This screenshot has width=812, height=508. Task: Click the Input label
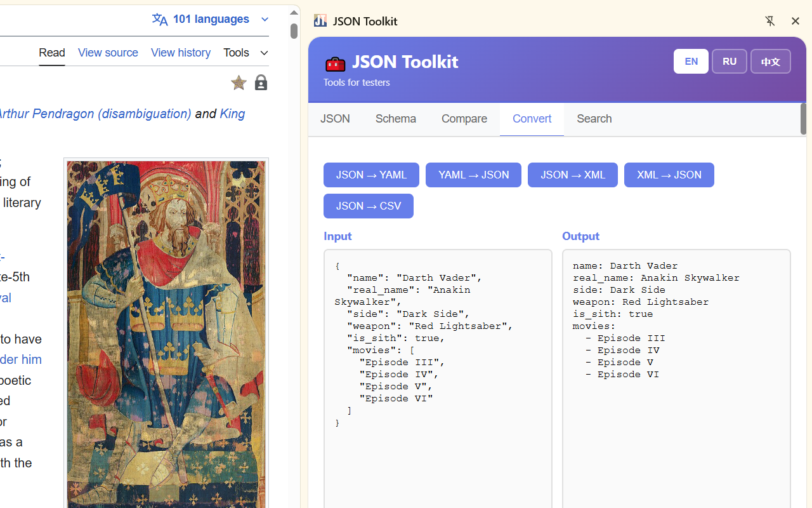click(337, 236)
